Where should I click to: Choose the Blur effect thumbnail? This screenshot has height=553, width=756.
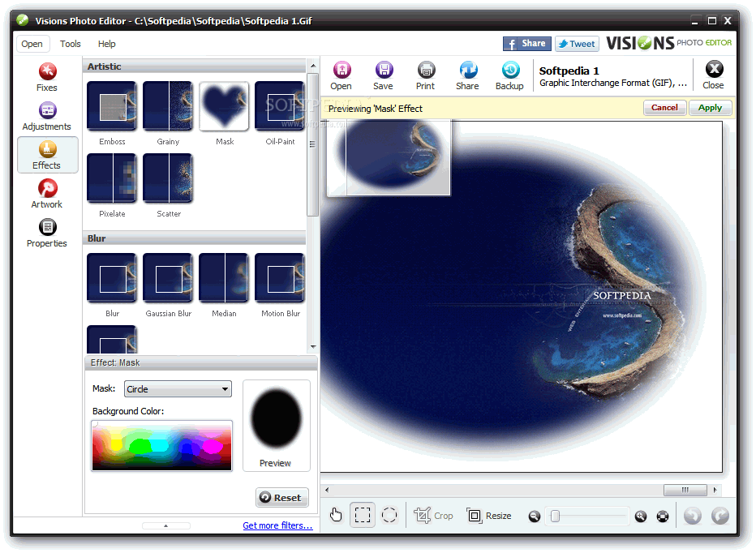click(112, 278)
